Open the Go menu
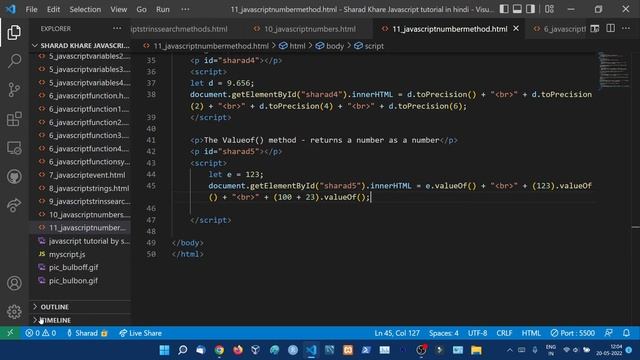The image size is (640, 360). 141,9
